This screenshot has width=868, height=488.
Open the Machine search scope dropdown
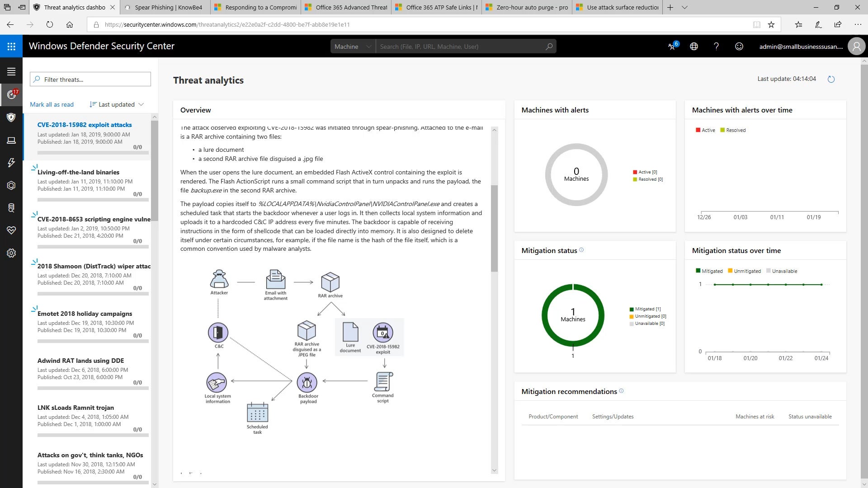point(353,47)
